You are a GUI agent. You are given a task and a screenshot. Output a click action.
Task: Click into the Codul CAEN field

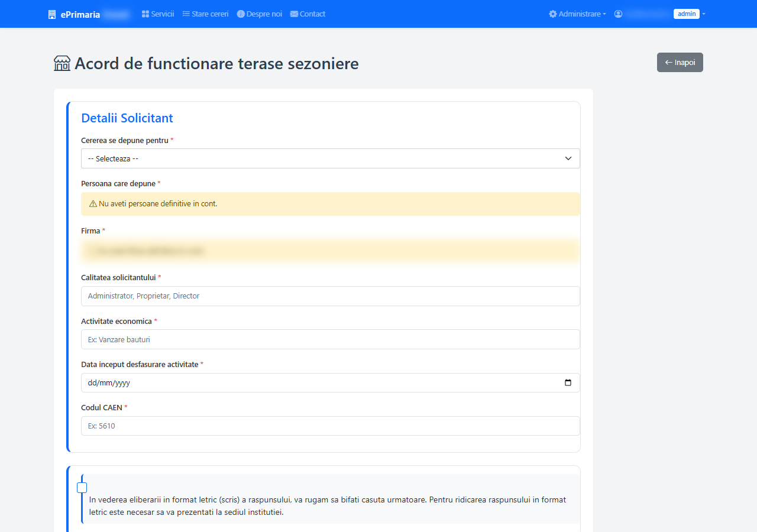click(331, 426)
